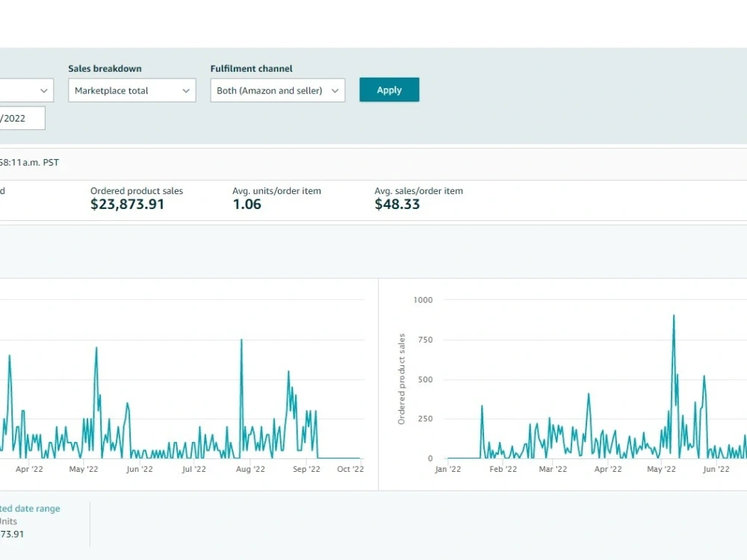Click the Avg. units/order item value 1.06
Viewport: 747px width, 560px height.
coord(247,205)
